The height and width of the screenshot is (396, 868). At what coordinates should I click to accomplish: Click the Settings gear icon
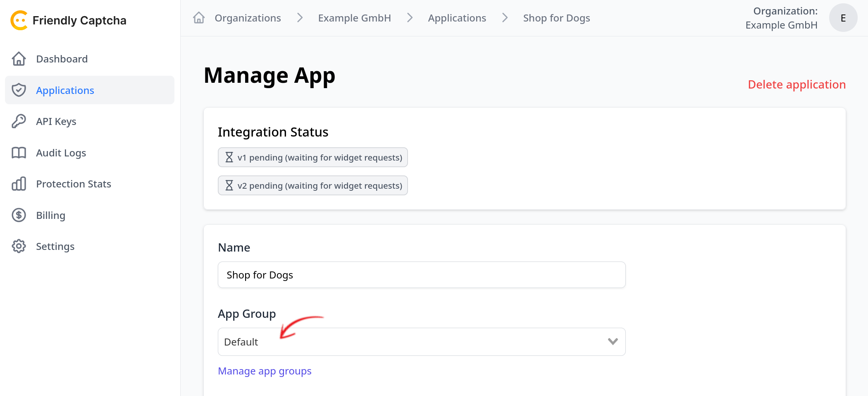pos(19,246)
